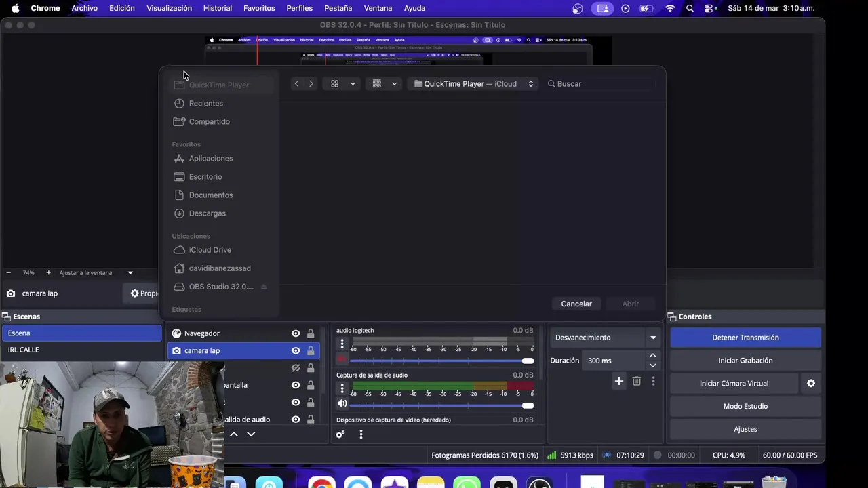
Task: Click the Captura de salida de audio volume slider
Action: (x=442, y=405)
